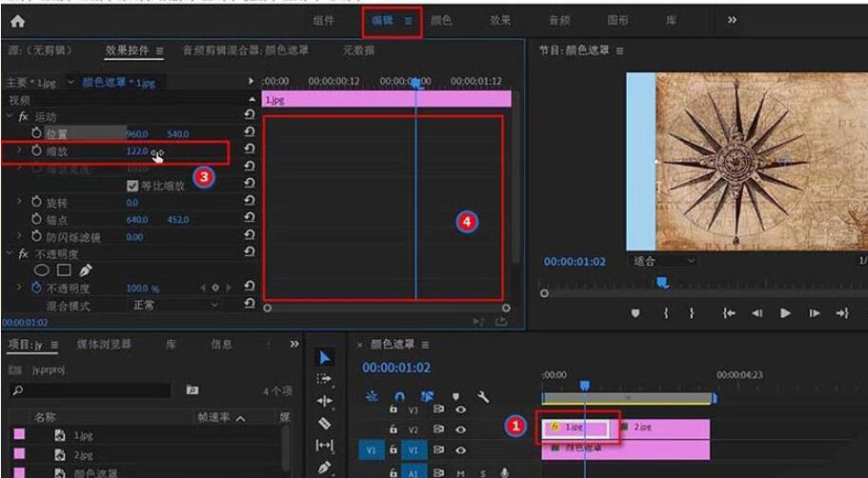
Task: Click the timeline playhead on ruler
Action: pyautogui.click(x=585, y=385)
